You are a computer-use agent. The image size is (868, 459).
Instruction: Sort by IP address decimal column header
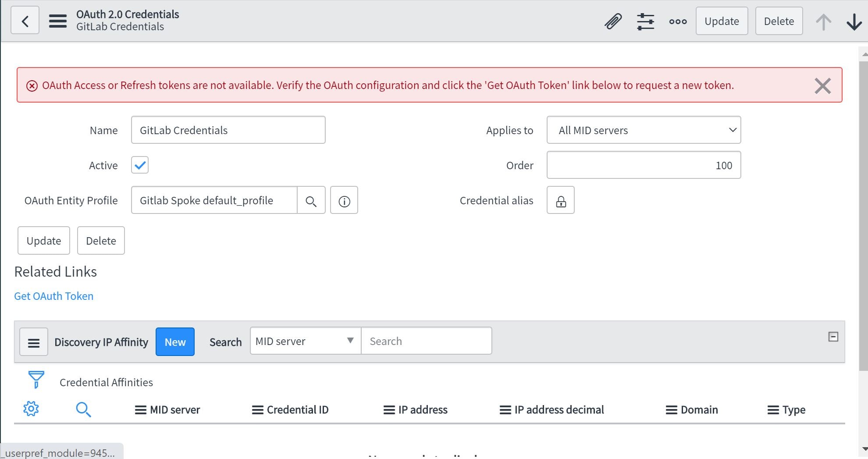pyautogui.click(x=559, y=410)
